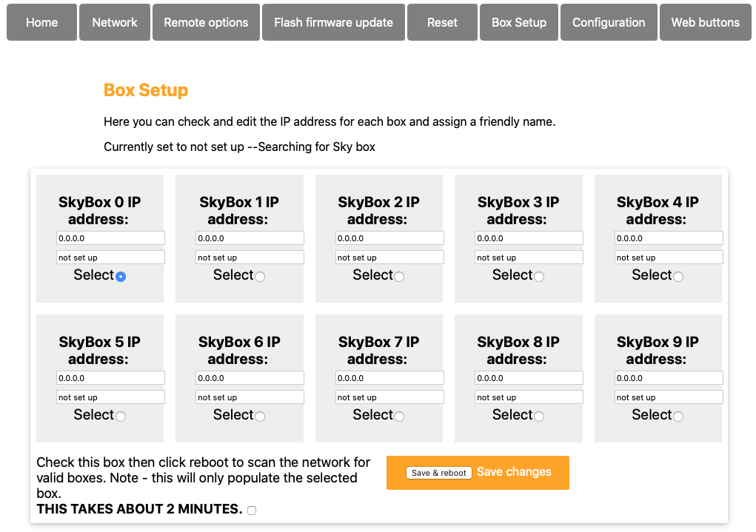The height and width of the screenshot is (532, 756).
Task: Choose SkyBox 6 radio option
Action: (x=260, y=417)
